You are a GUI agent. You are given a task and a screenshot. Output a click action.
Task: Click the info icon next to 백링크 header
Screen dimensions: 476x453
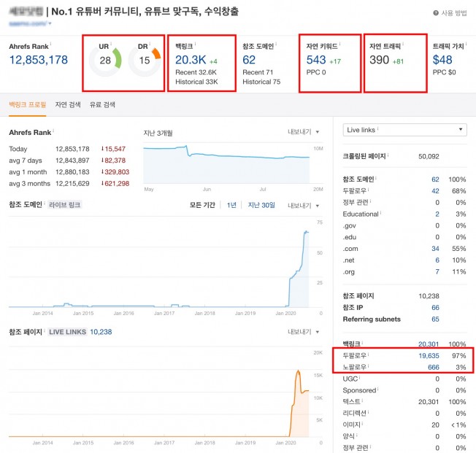(195, 44)
